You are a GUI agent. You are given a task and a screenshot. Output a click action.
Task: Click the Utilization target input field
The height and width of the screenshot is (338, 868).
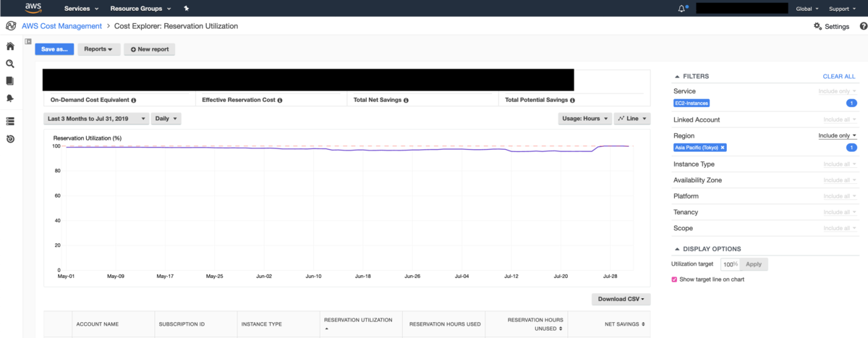(730, 264)
